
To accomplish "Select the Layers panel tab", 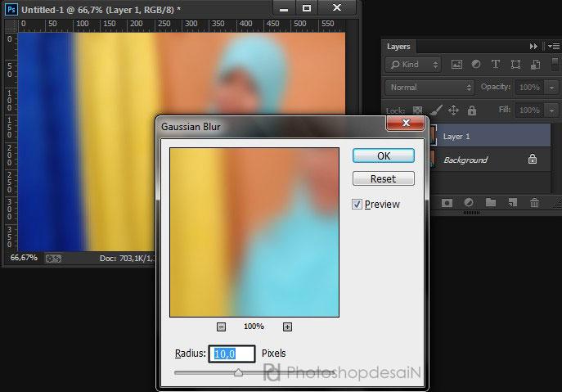I will point(399,47).
